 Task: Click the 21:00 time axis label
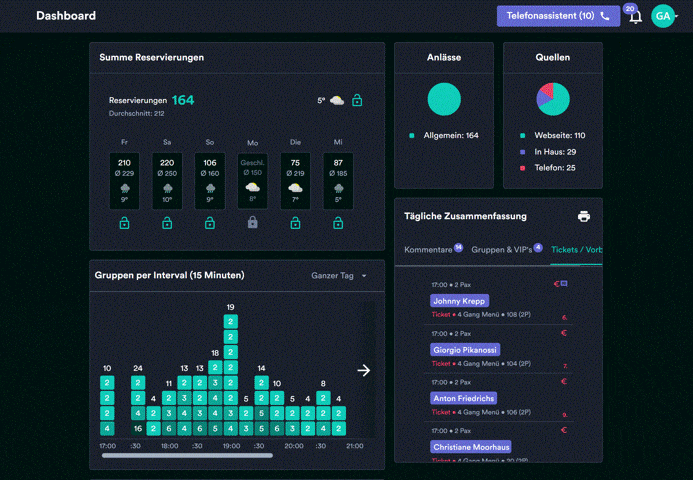[355, 446]
